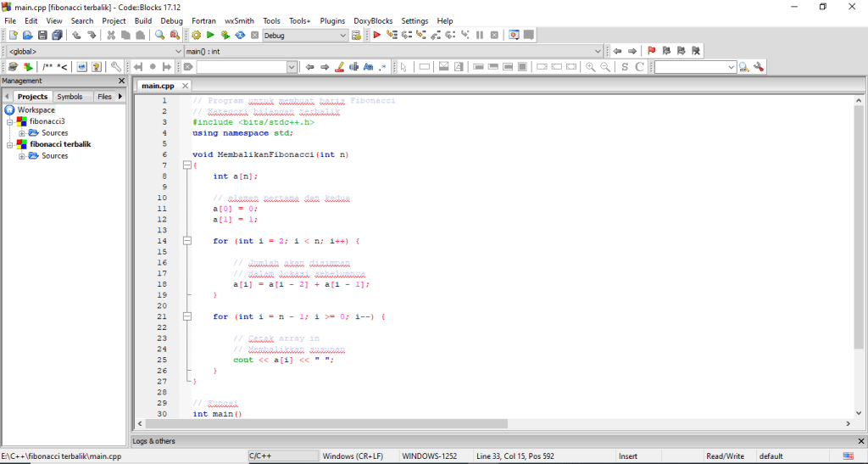
Task: Run the program with green play icon
Action: point(210,35)
